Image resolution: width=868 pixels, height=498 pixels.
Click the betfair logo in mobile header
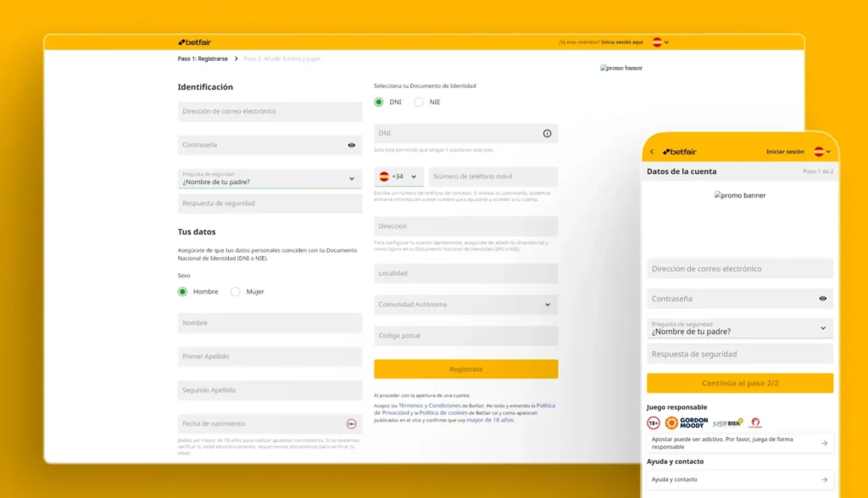click(x=679, y=152)
